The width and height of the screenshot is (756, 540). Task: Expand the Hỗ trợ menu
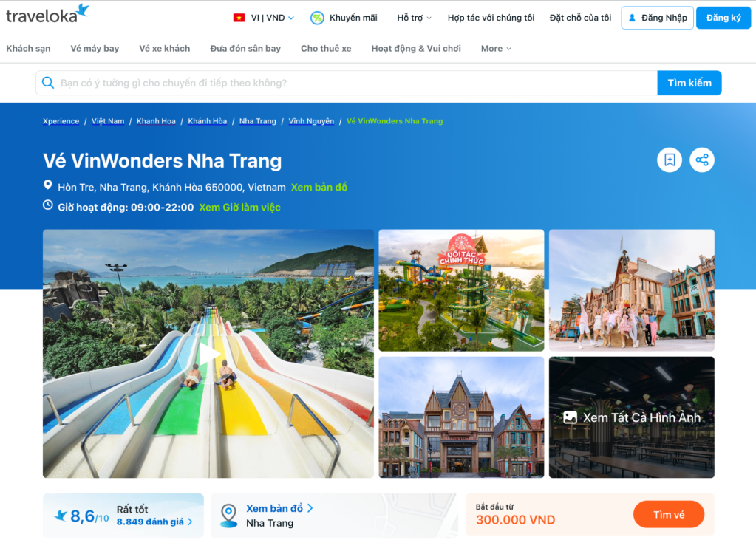(414, 18)
